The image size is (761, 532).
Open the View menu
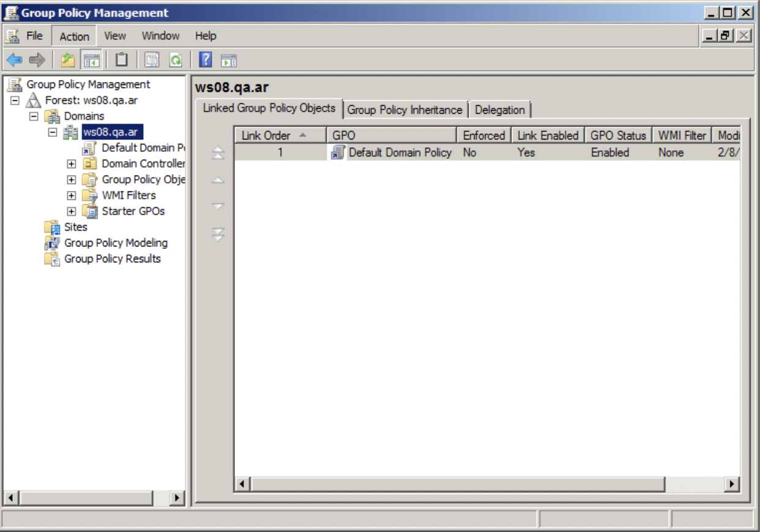pos(114,36)
